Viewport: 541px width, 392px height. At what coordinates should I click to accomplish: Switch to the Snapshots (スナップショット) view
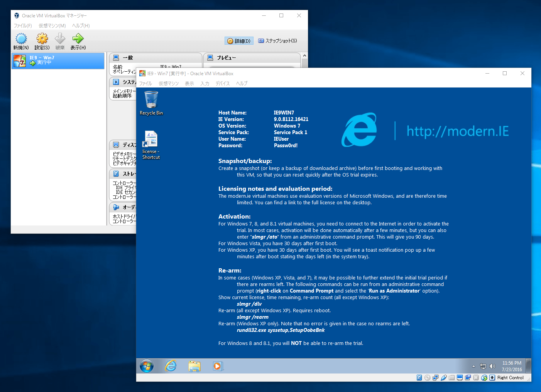[277, 41]
